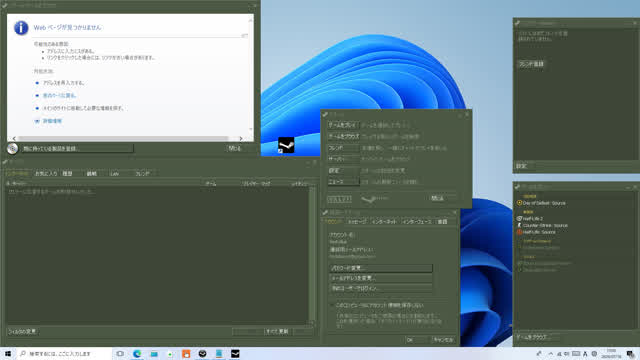
Task: Select the Counter-Strike: Source game icon
Action: (x=519, y=225)
